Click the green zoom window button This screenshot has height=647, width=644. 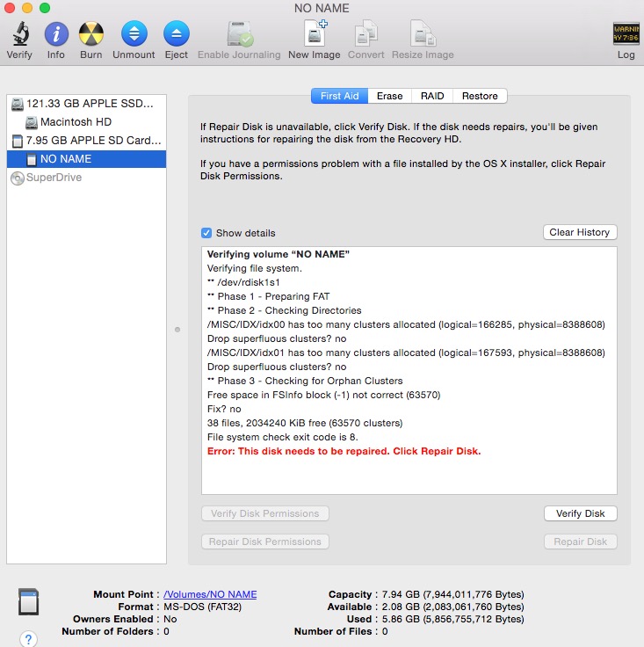coord(45,7)
